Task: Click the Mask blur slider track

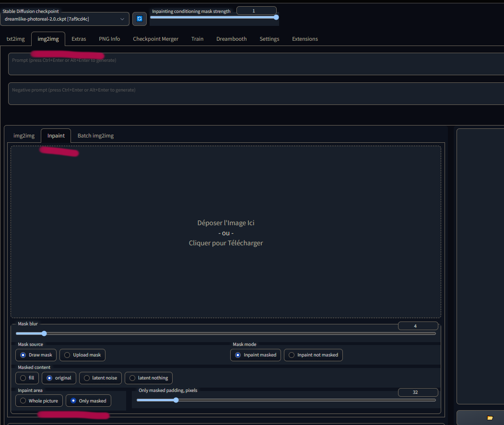Action: coord(225,333)
